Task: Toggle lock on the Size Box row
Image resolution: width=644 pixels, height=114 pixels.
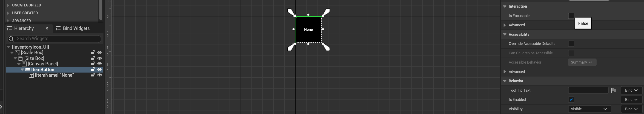Action: pyautogui.click(x=93, y=58)
